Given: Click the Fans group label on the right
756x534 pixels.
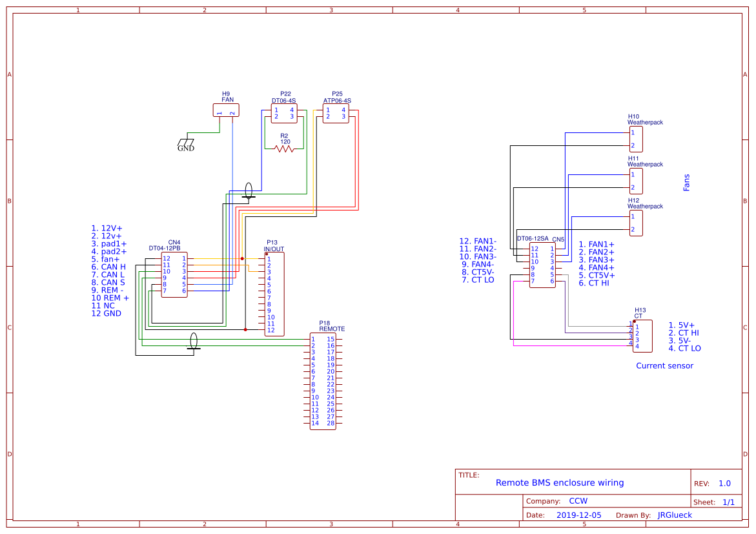Looking at the screenshot, I should [686, 183].
